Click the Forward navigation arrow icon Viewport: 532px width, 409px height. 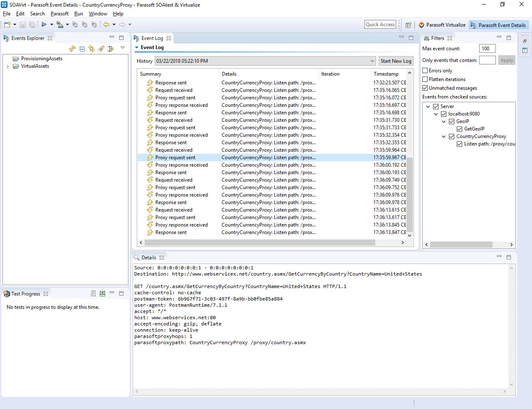click(122, 25)
